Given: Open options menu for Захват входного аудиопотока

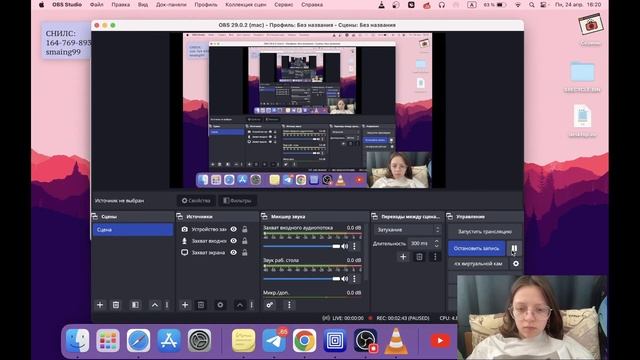Looking at the screenshot, I should [354, 246].
